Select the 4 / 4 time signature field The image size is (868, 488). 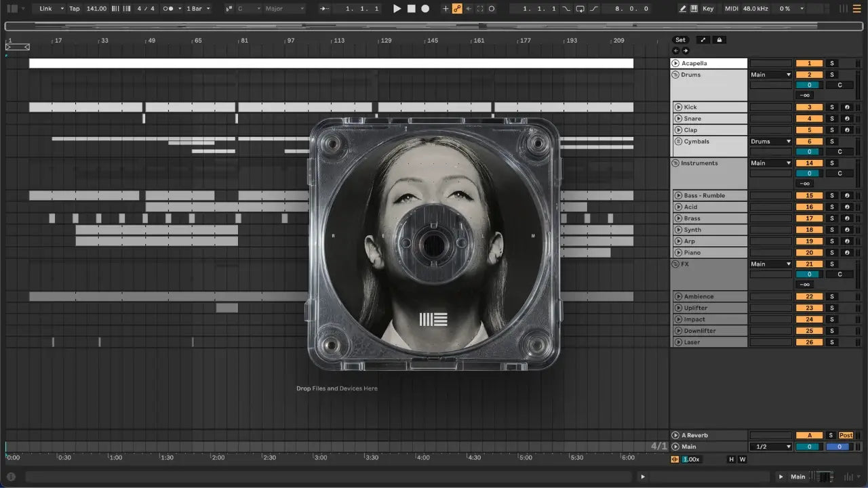coord(145,9)
